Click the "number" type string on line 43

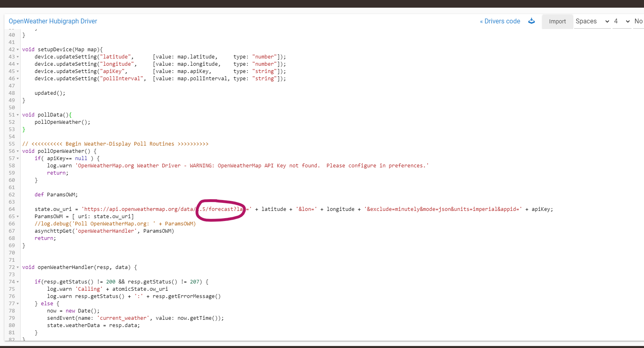pyautogui.click(x=265, y=57)
